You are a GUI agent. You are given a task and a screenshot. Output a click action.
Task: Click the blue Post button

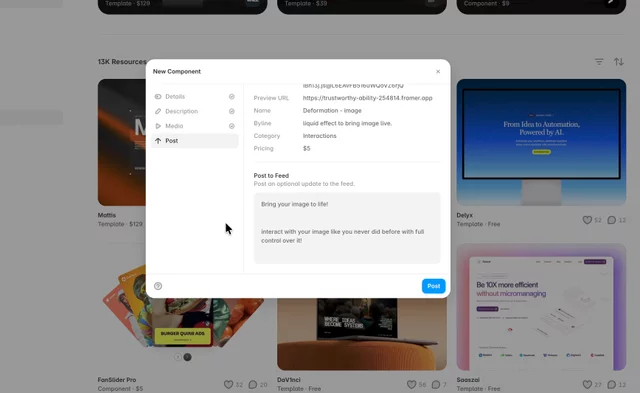(433, 286)
